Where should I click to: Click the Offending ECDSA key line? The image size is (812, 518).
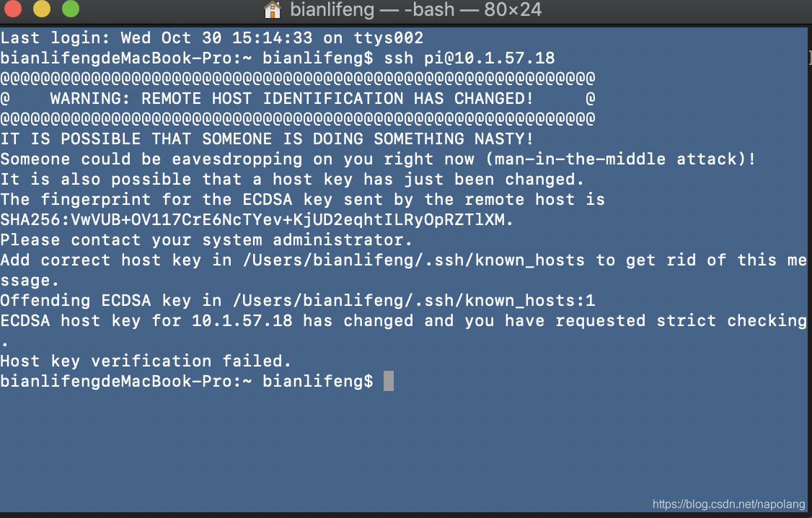pyautogui.click(x=296, y=300)
